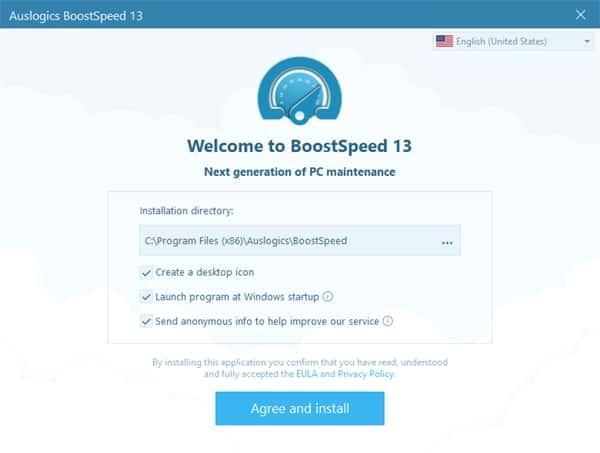Click the BoostSpeed speedometer logo

pyautogui.click(x=300, y=91)
